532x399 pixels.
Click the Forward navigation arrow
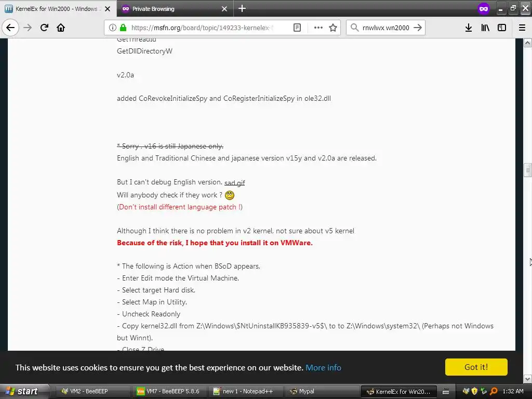(x=28, y=28)
